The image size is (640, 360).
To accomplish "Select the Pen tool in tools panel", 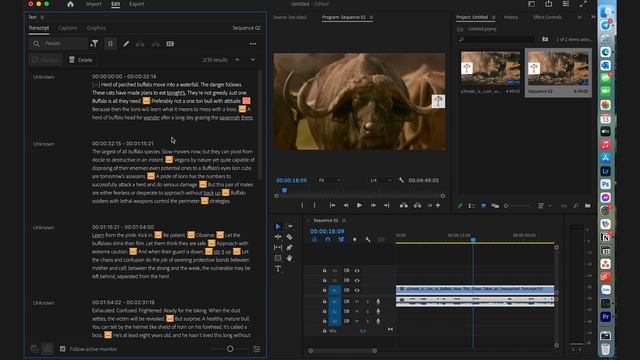I will (x=289, y=247).
